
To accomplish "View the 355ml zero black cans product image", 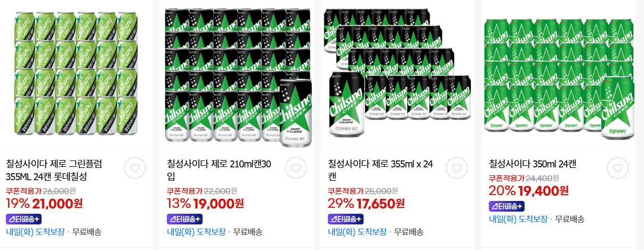I will point(398,73).
